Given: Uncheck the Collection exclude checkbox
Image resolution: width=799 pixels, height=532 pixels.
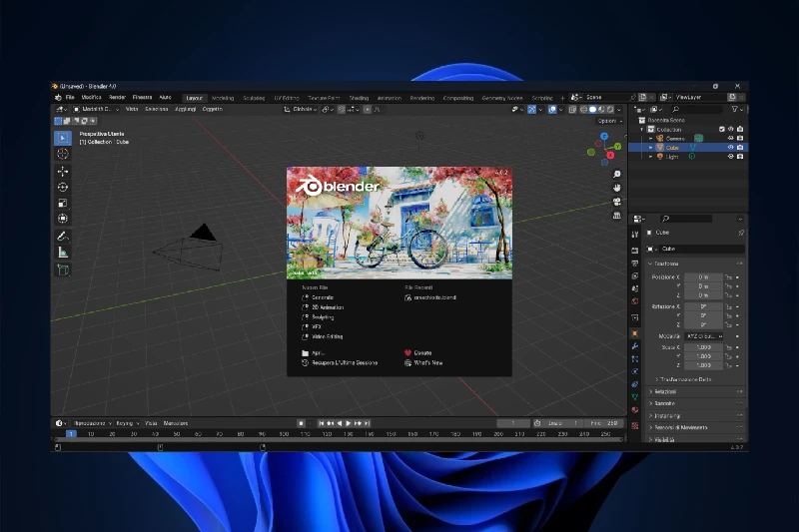Looking at the screenshot, I should (x=721, y=129).
